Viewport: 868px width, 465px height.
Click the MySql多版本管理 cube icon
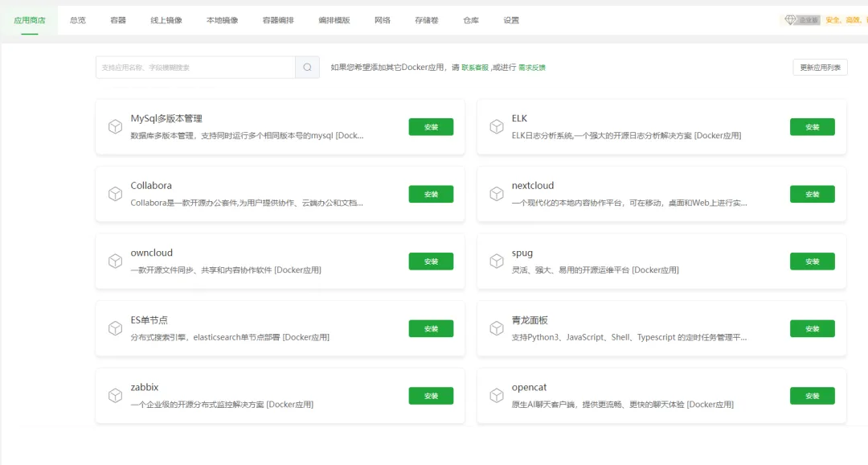(x=115, y=127)
